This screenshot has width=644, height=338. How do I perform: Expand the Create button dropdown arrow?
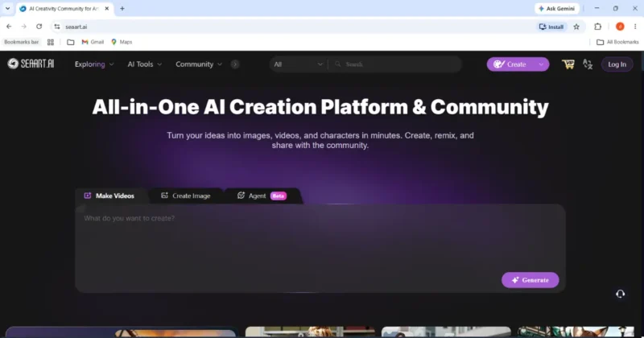541,64
